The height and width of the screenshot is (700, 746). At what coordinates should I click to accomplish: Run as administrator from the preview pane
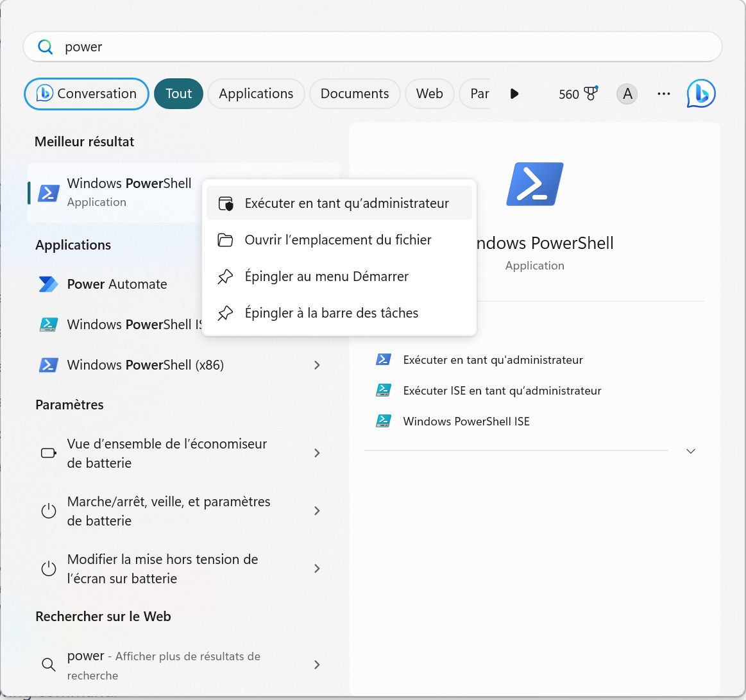click(x=493, y=360)
